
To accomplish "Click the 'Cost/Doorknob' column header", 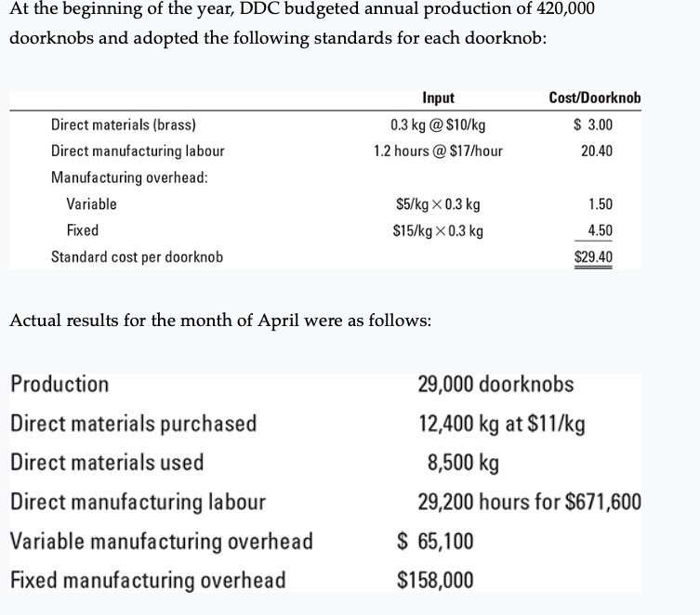I will click(595, 98).
